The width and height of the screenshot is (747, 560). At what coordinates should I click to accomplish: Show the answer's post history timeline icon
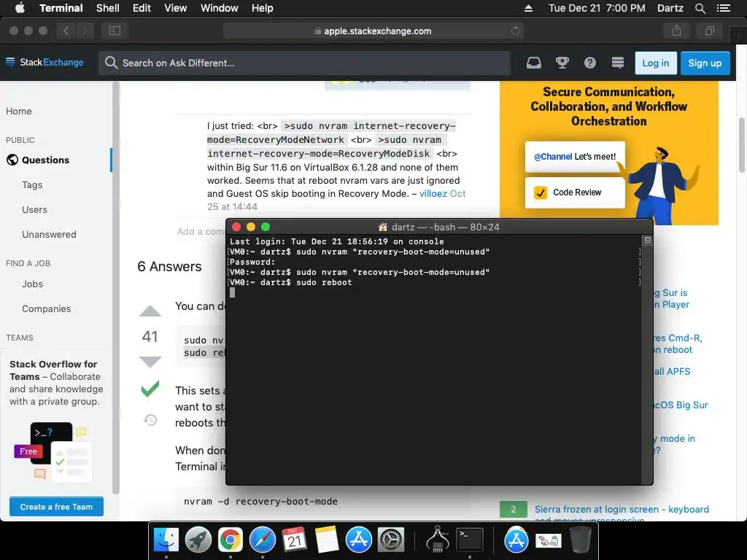point(150,420)
